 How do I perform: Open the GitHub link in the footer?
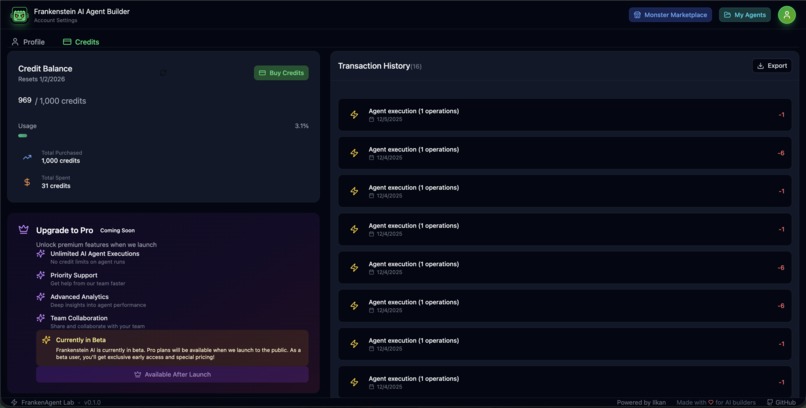[781, 402]
